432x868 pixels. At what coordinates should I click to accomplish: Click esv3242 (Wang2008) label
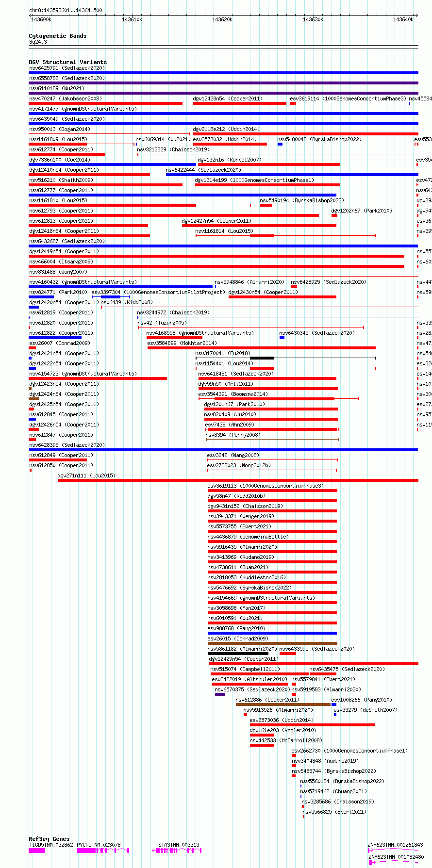(233, 455)
